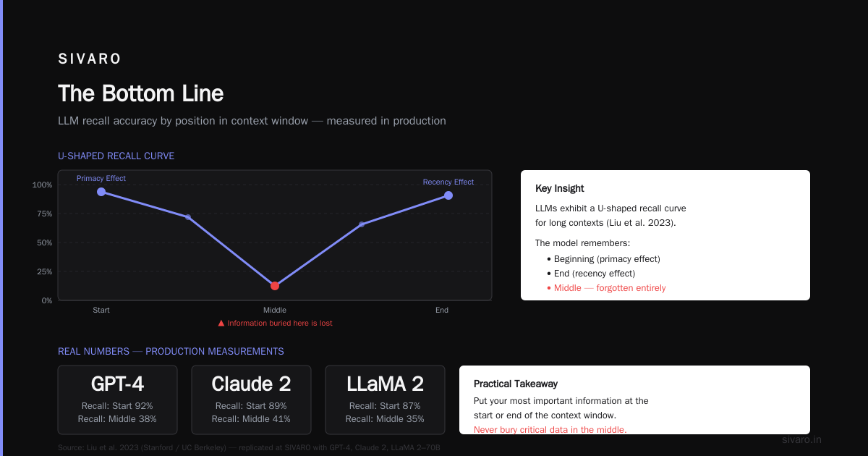This screenshot has height=456, width=868.
Task: Click the SIVARO logo text
Action: [x=90, y=59]
